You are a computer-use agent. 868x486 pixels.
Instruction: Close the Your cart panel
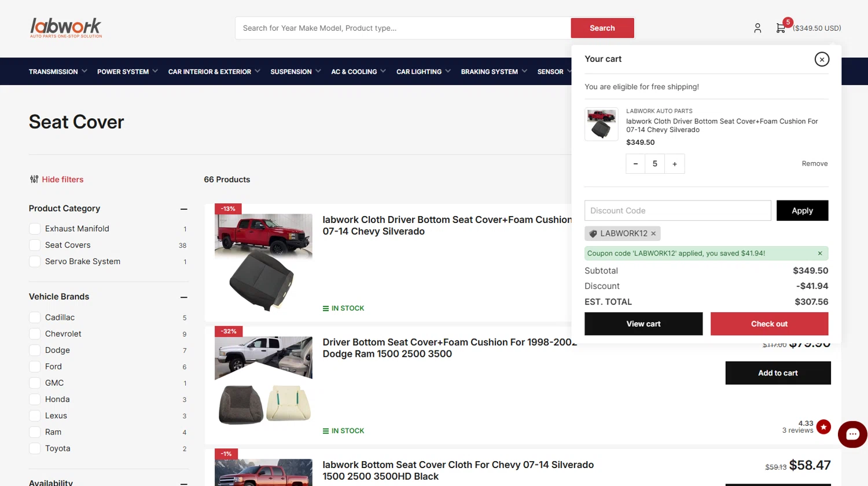coord(822,59)
